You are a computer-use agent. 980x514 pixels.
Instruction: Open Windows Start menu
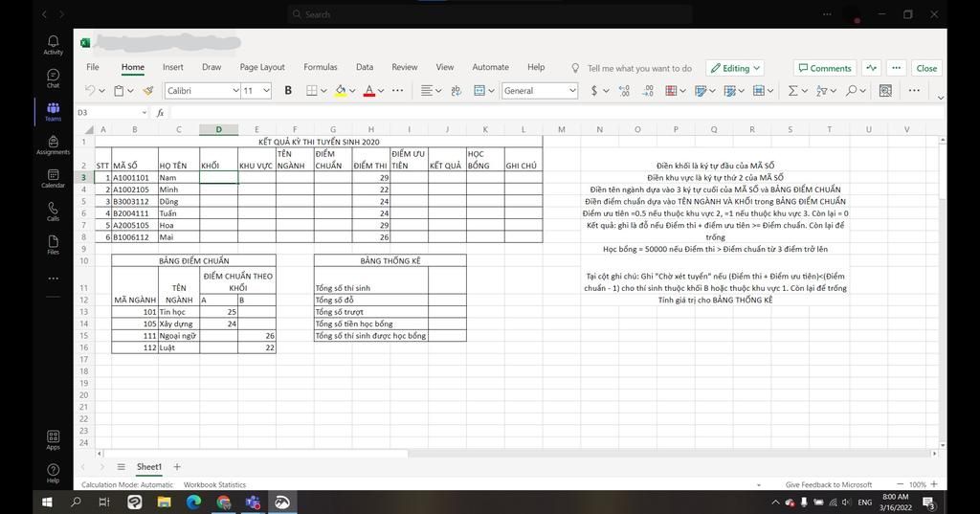coord(47,502)
